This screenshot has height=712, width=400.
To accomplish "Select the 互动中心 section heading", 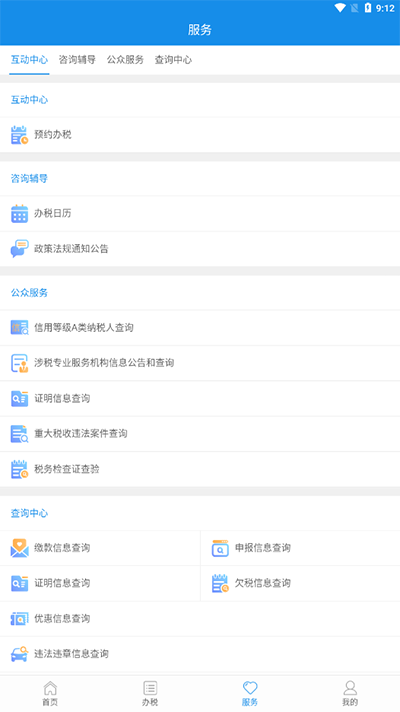I will tap(30, 100).
